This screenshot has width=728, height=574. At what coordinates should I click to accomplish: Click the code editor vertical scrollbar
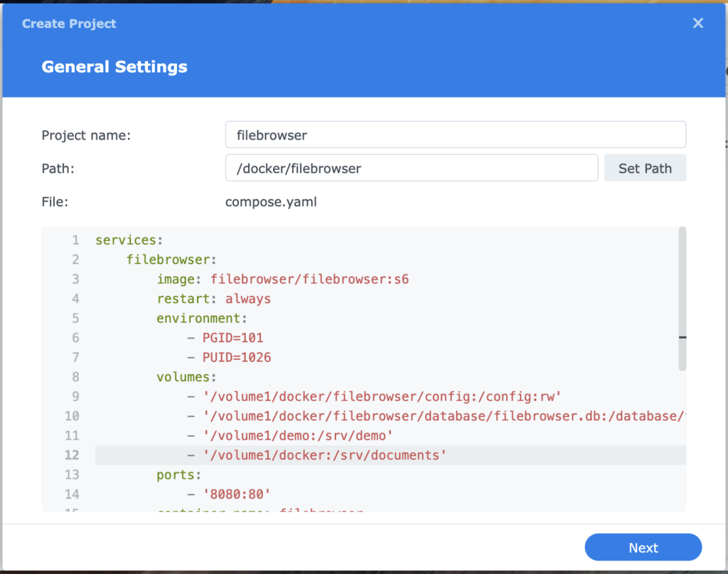coord(682,299)
